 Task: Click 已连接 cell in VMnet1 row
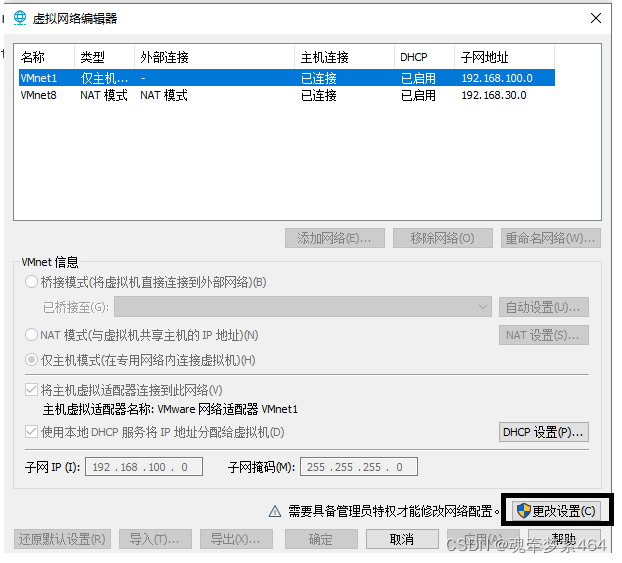(319, 78)
